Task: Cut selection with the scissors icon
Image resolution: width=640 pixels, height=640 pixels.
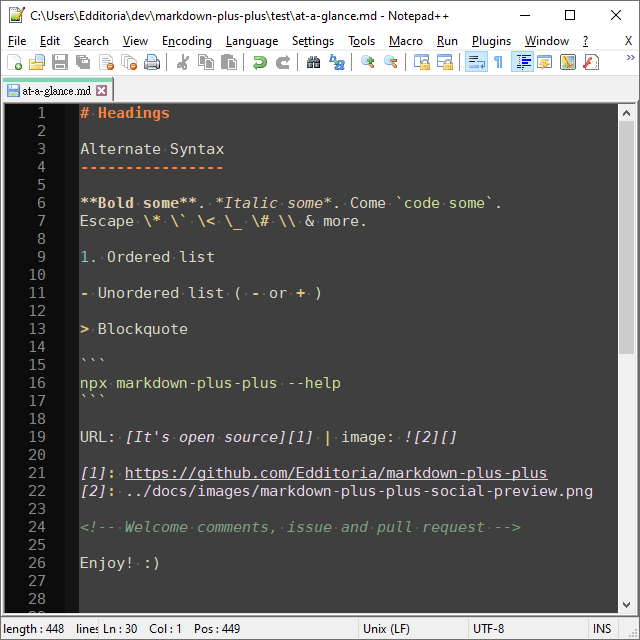Action: click(183, 62)
